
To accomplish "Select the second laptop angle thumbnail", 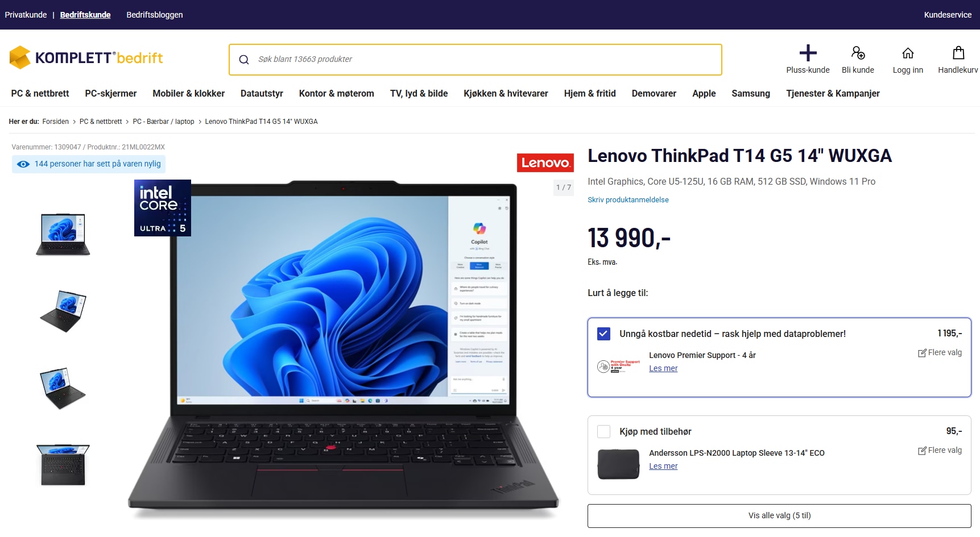I will pyautogui.click(x=63, y=311).
